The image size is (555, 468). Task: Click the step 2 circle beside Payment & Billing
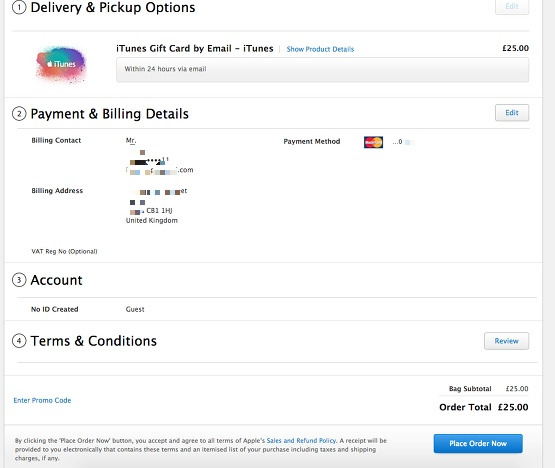19,114
